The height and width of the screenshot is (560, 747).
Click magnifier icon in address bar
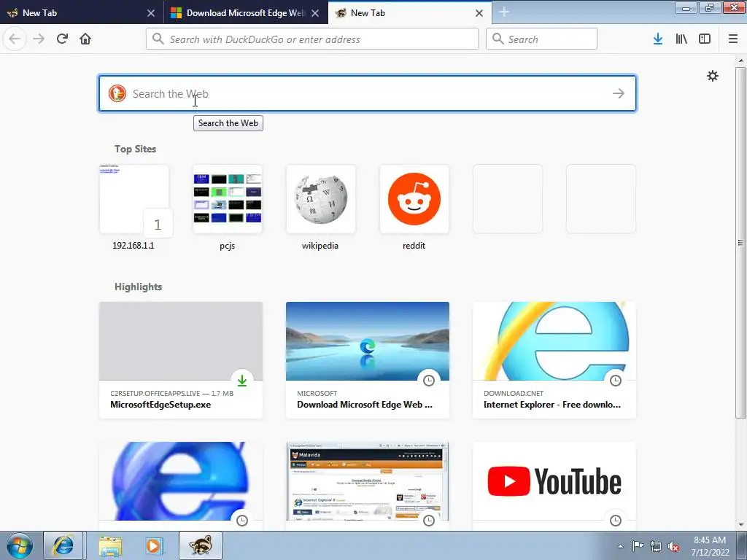coord(158,39)
